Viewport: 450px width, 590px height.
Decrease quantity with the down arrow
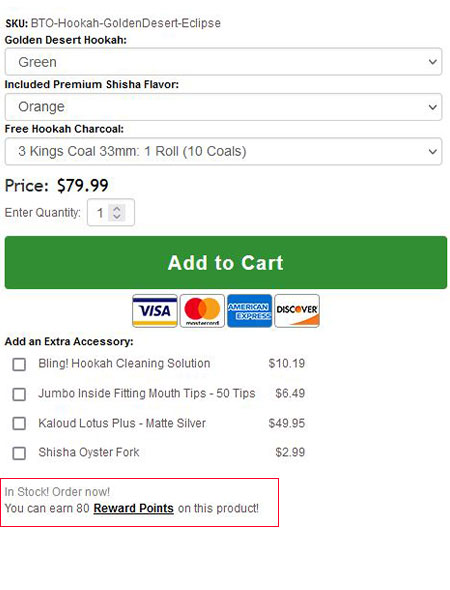click(x=117, y=216)
